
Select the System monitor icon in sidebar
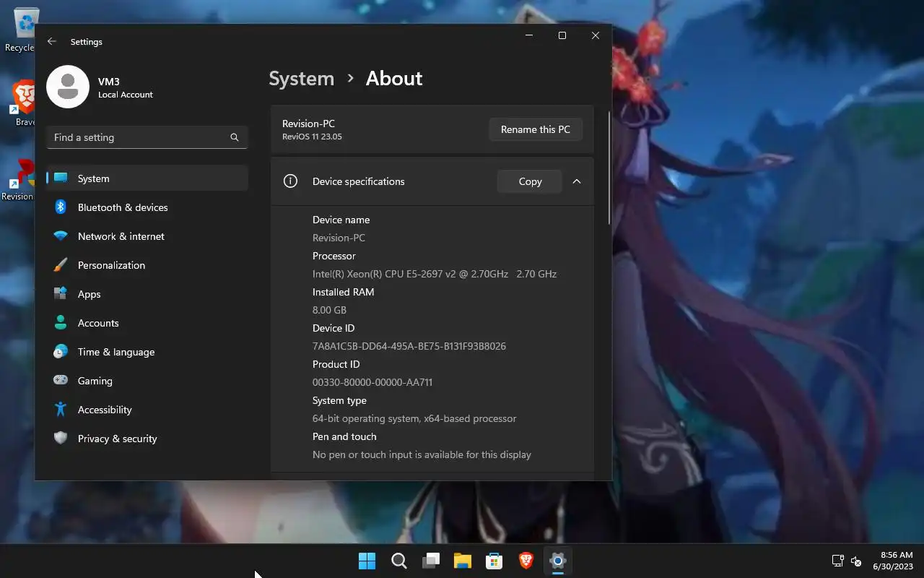tap(61, 178)
